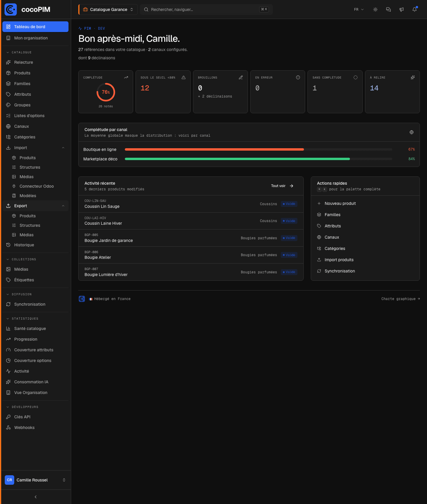Open Clés API in the sidebar
427x504 pixels.
click(x=35, y=417)
